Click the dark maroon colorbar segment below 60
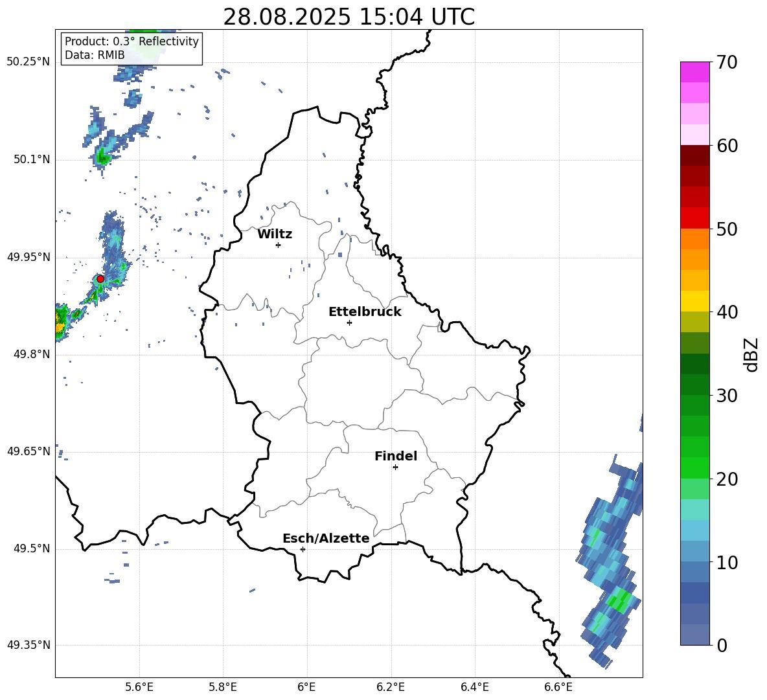 pos(694,155)
